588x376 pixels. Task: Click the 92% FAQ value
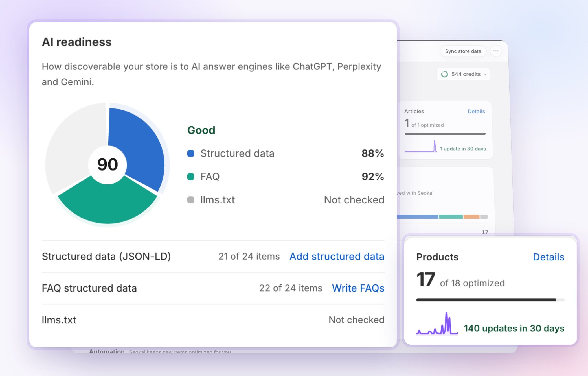[x=373, y=177]
